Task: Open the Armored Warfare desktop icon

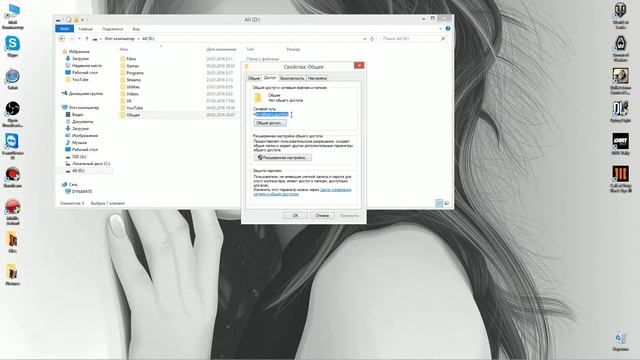Action: tap(620, 49)
